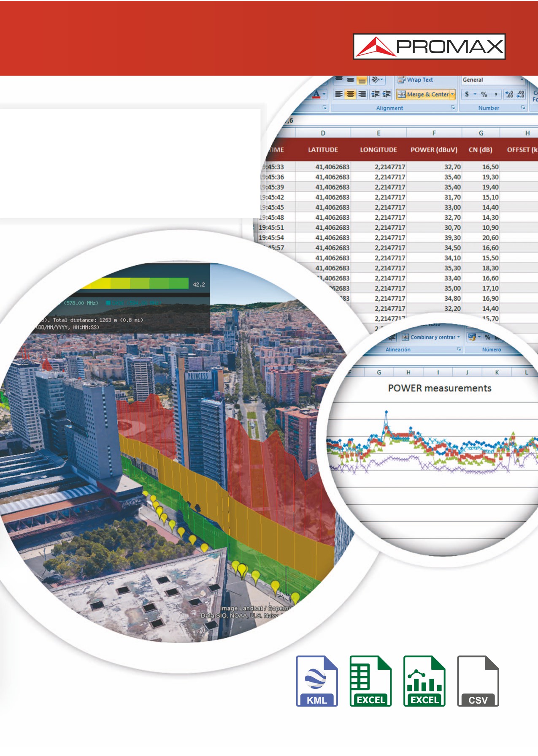The height and width of the screenshot is (756, 538).
Task: Click the LATITUDE header cell
Action: [323, 150]
